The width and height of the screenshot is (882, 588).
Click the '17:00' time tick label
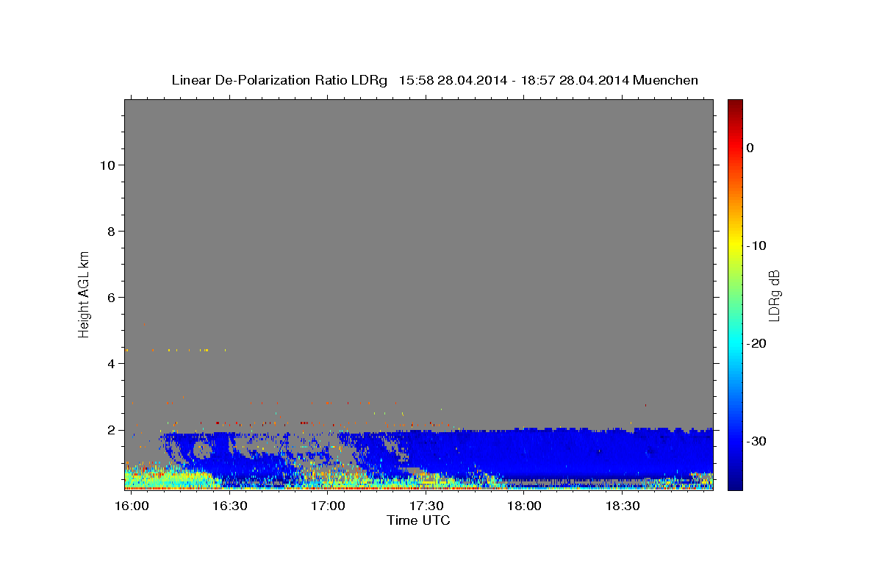328,506
